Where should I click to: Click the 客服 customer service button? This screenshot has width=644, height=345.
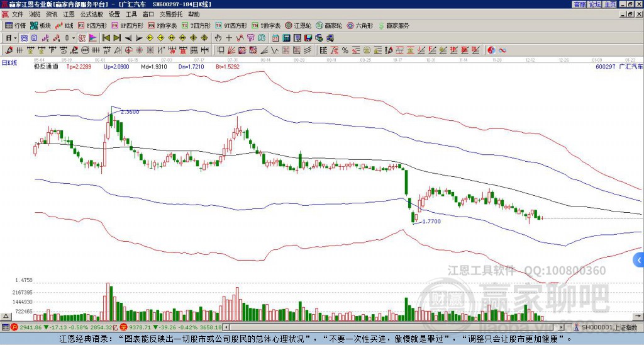coord(579,4)
